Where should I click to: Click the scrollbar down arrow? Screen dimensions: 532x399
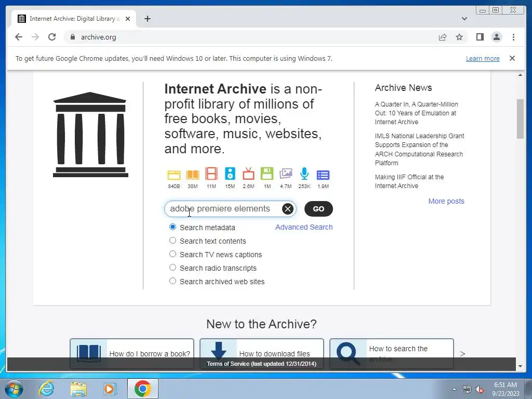coord(520,366)
